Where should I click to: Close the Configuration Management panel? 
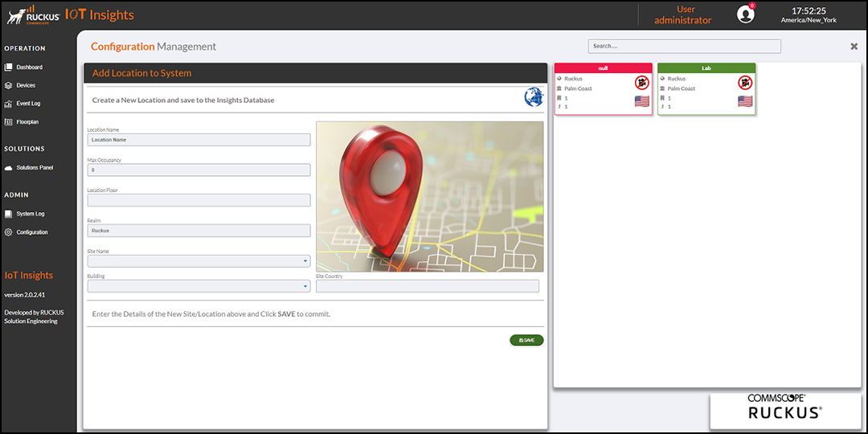coord(854,47)
